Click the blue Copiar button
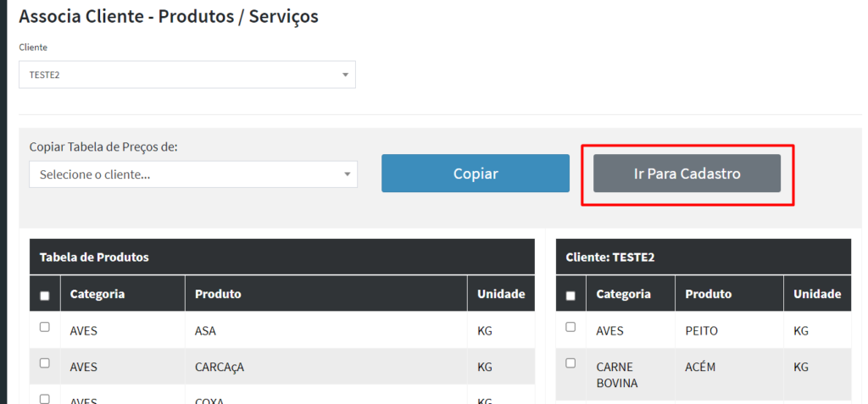 [475, 174]
